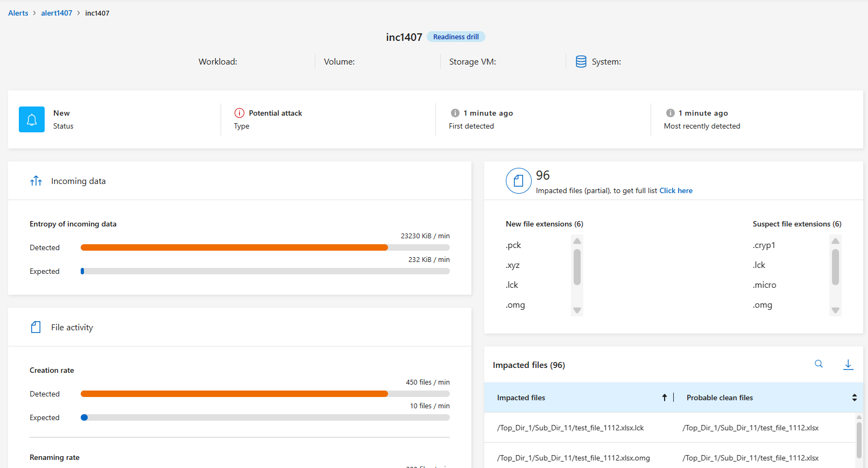
Task: Sort by Impacted files column arrow
Action: click(x=664, y=398)
